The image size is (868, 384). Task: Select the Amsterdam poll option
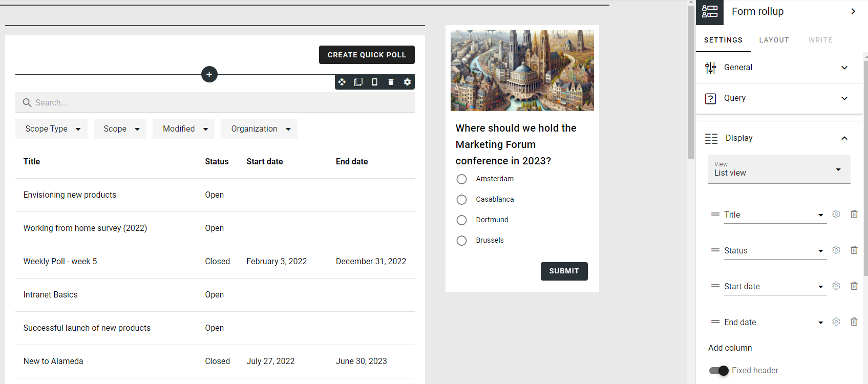461,179
